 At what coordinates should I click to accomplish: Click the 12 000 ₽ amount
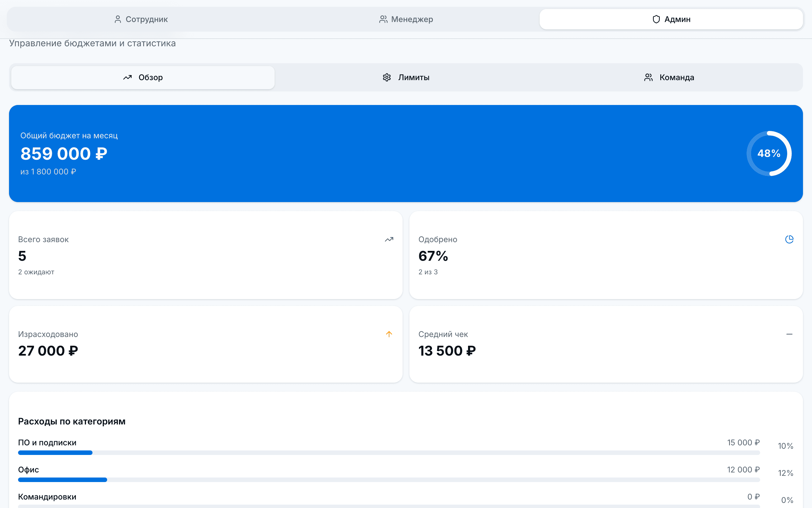pos(743,470)
